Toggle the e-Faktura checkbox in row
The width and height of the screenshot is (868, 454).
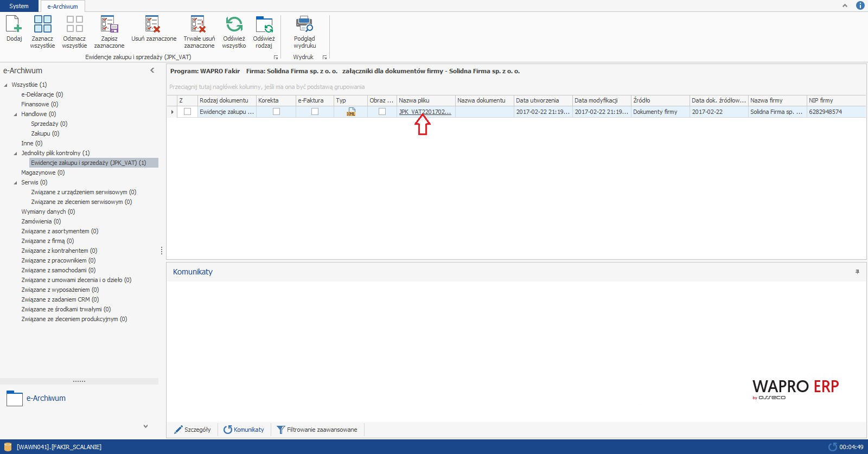315,112
